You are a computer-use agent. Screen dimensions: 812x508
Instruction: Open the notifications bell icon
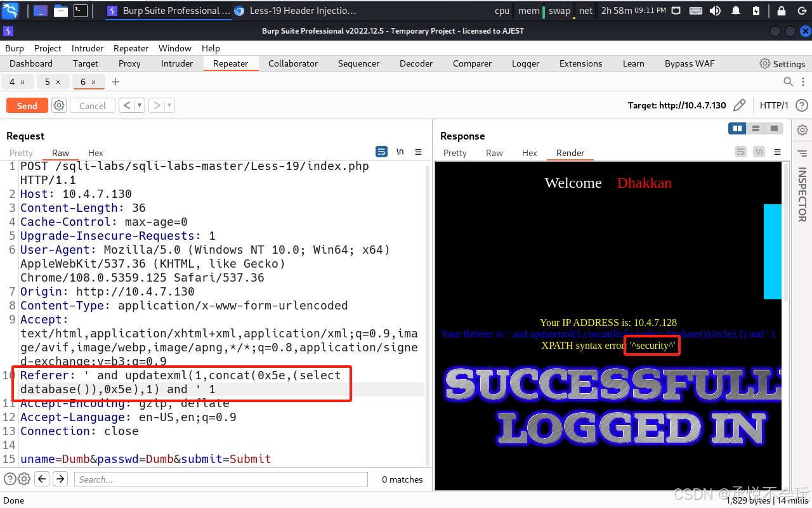pos(736,11)
